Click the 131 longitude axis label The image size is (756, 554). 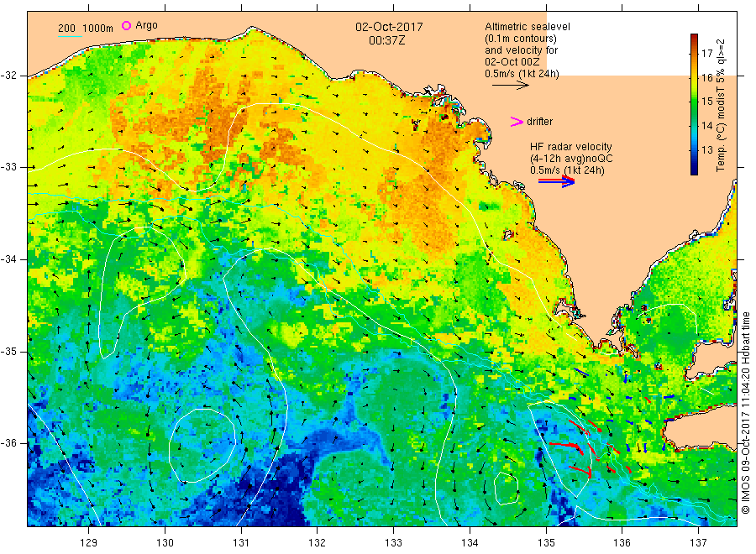(x=241, y=543)
